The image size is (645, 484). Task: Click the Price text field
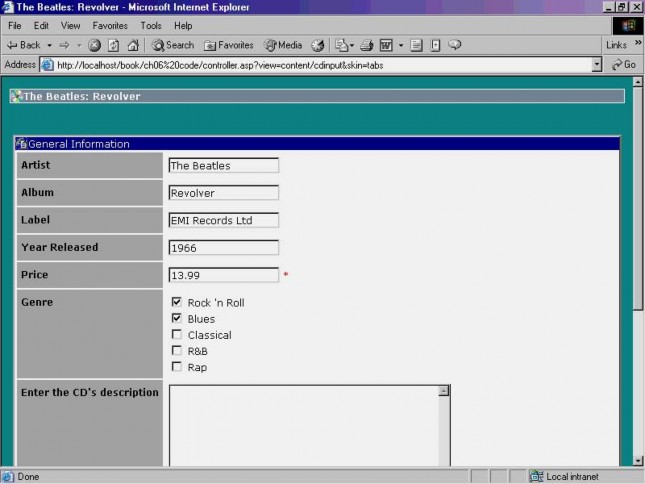[223, 275]
